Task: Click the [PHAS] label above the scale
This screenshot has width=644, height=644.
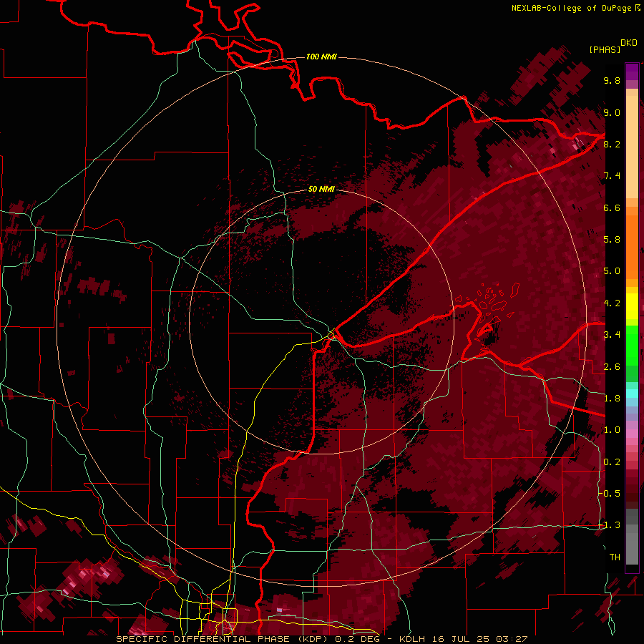Action: (x=605, y=50)
